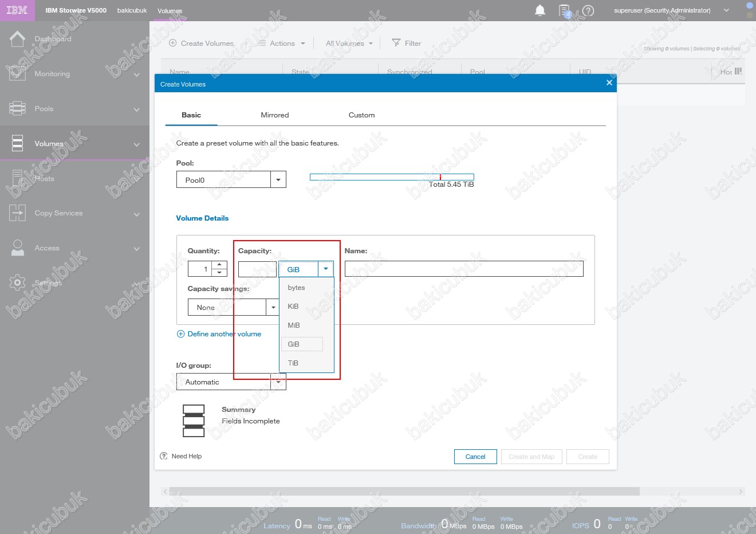Click the Dashboard menu label

(x=53, y=39)
